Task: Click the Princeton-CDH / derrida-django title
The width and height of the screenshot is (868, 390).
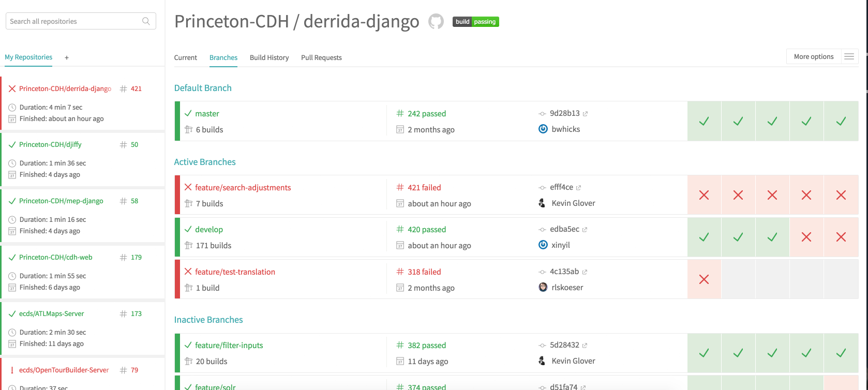Action: (297, 22)
